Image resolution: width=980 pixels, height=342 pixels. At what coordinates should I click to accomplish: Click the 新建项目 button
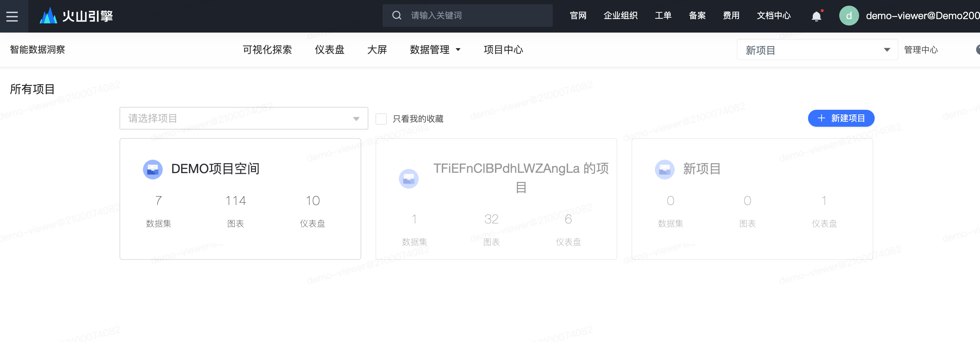[841, 118]
